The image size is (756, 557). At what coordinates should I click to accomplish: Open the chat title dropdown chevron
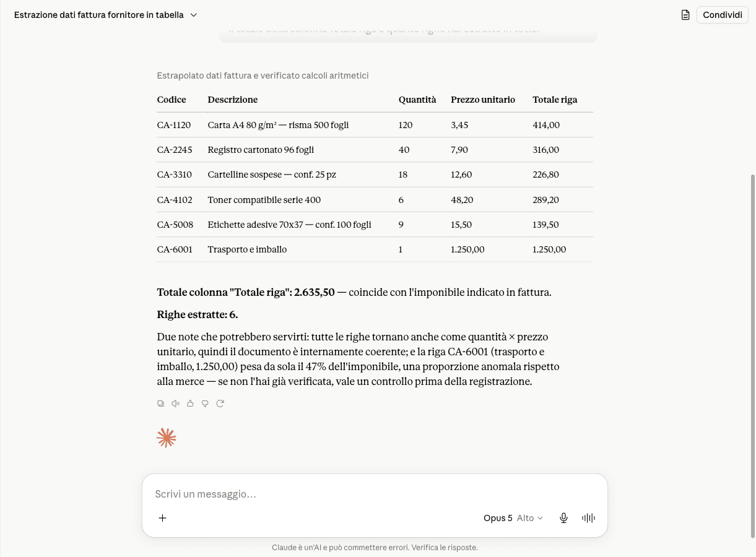pos(194,15)
